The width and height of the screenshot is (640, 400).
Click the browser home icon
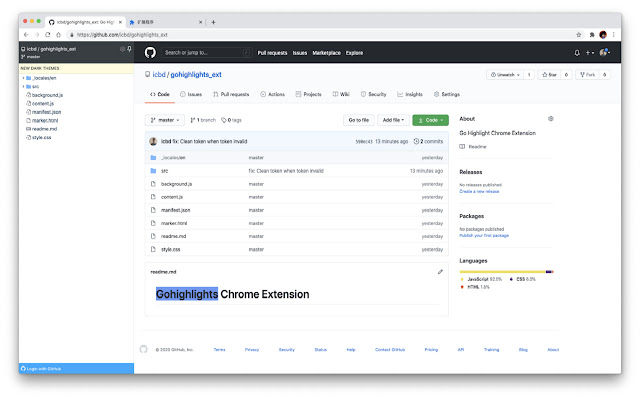(x=58, y=35)
